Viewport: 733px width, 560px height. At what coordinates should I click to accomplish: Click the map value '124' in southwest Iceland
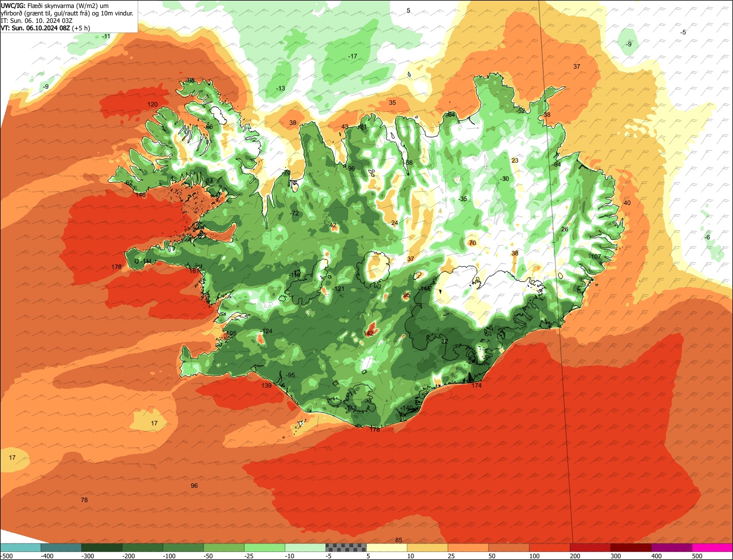point(267,332)
